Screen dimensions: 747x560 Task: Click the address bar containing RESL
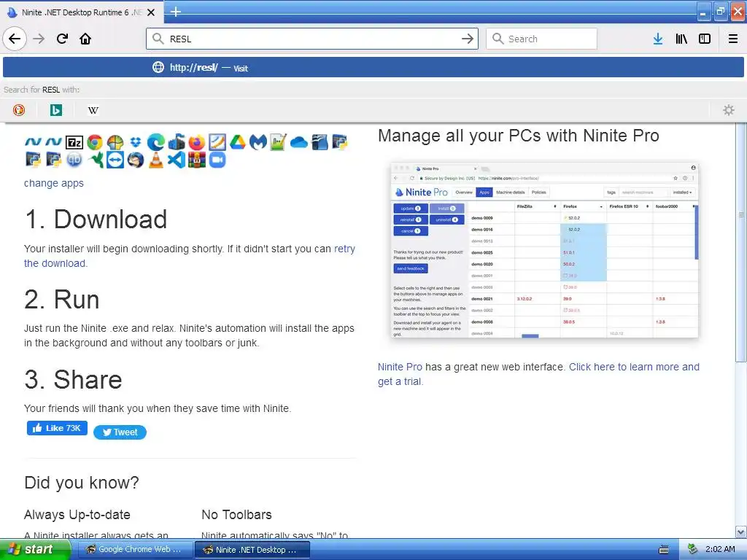[312, 39]
